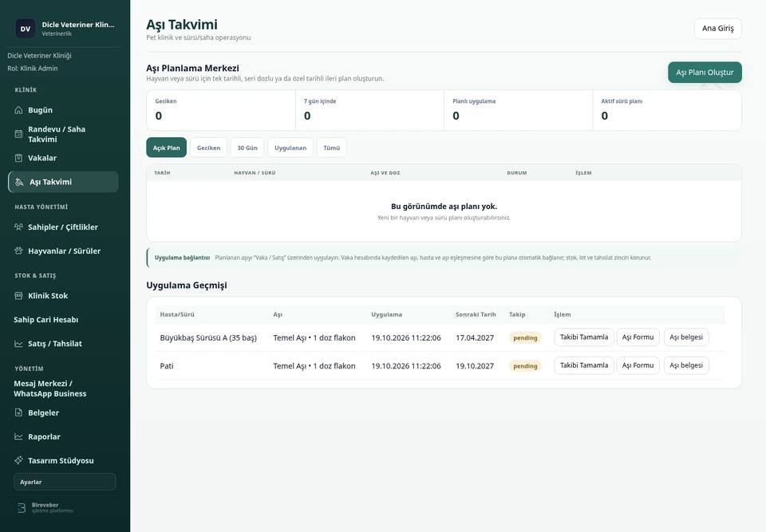766x532 pixels.
Task: Select the Açık Plan filter tab
Action: click(166, 148)
